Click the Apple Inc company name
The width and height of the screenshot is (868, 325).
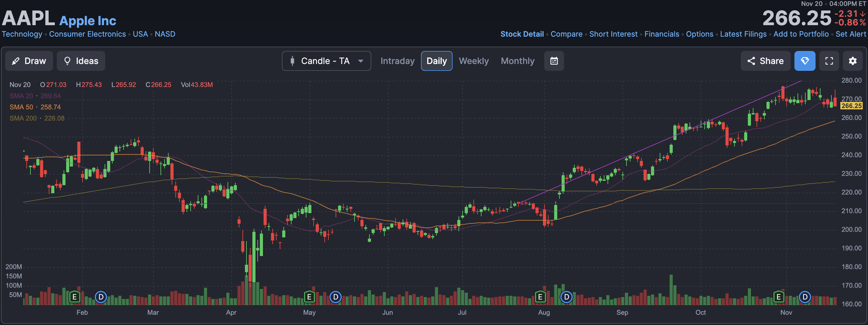[88, 21]
